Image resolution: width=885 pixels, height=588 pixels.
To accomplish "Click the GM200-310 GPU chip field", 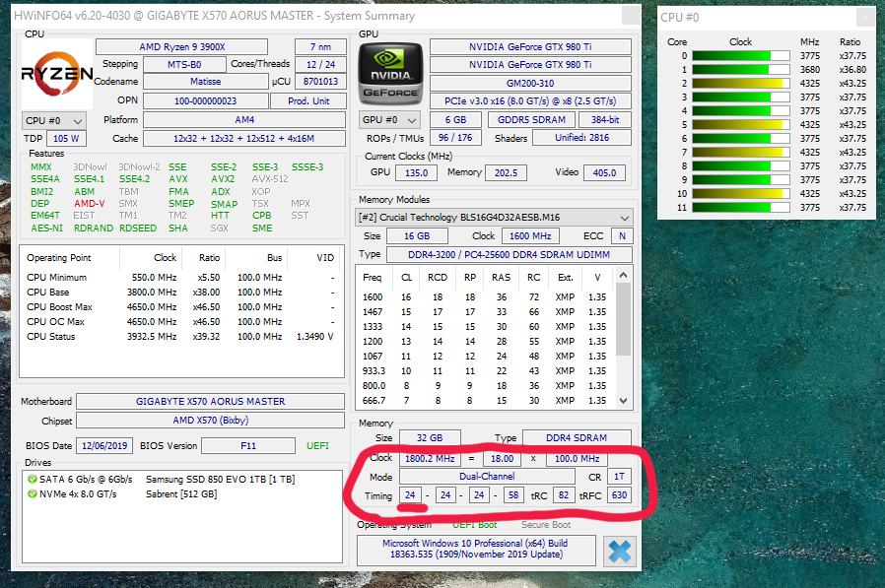I will pos(530,83).
